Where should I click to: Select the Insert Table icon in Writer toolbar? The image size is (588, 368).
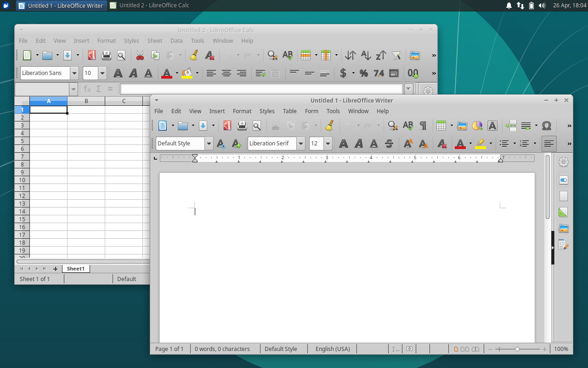(x=441, y=125)
